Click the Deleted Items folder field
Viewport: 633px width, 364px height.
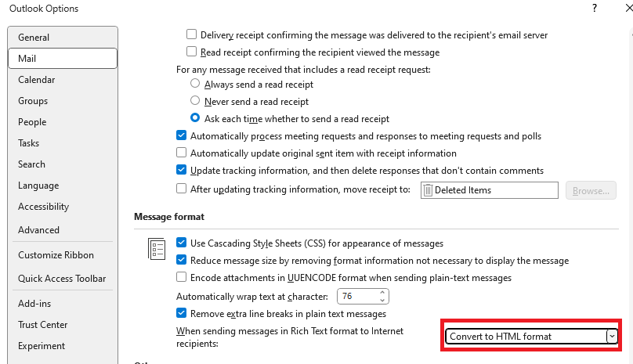490,190
